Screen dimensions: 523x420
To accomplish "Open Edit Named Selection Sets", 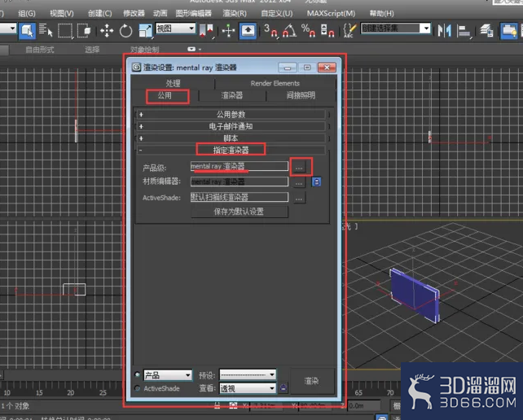I will [349, 31].
